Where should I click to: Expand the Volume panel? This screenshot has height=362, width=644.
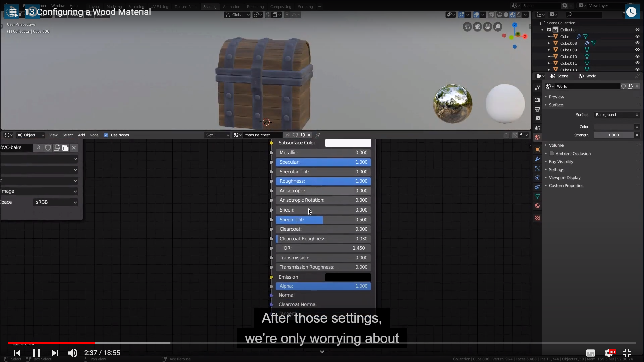(556, 145)
